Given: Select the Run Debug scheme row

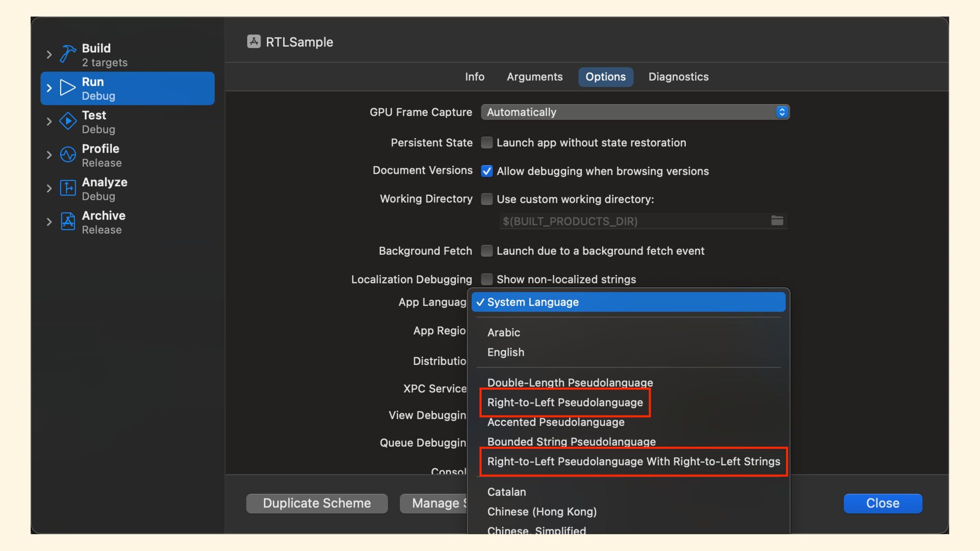Looking at the screenshot, I should (128, 88).
